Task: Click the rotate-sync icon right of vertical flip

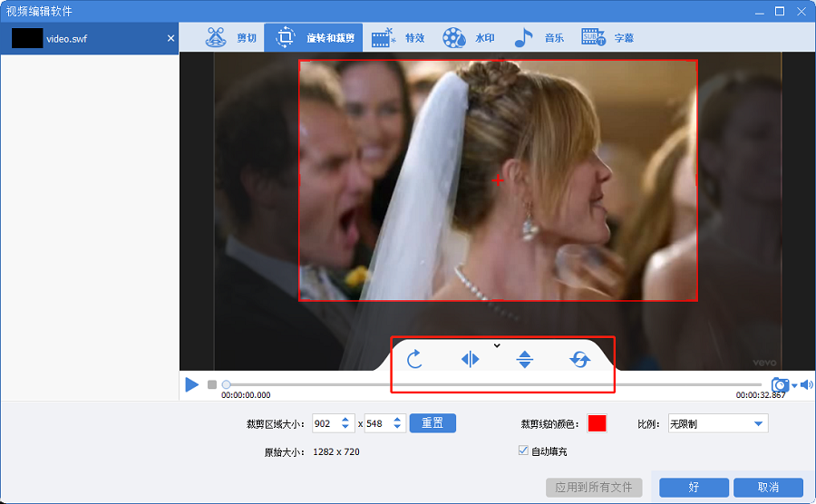Action: (579, 360)
